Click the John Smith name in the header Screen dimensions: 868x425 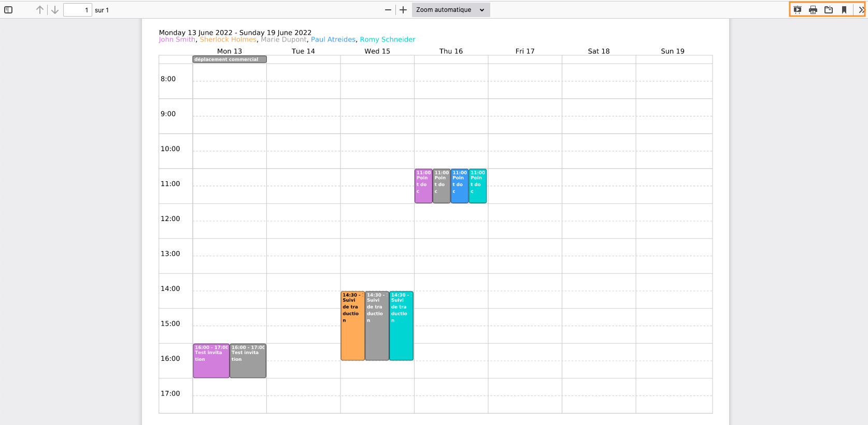tap(177, 40)
